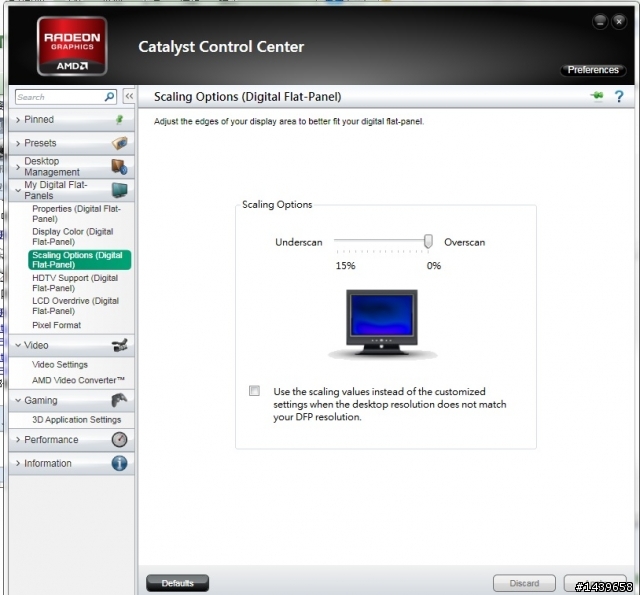Collapse My Digital Flat-Panels section
640x595 pixels.
pos(71,190)
